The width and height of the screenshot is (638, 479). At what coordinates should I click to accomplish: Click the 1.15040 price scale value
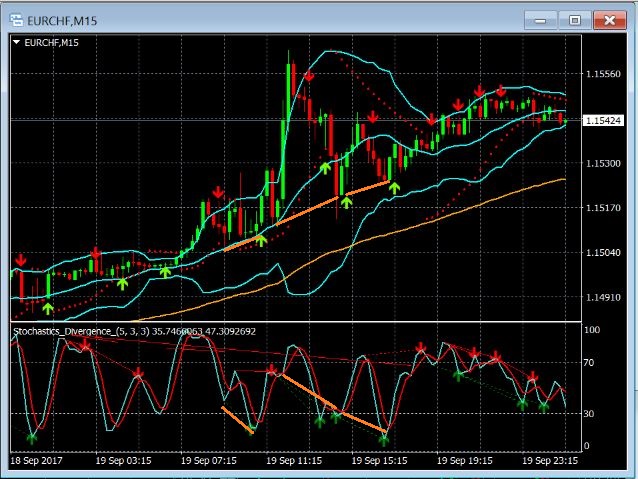point(603,252)
